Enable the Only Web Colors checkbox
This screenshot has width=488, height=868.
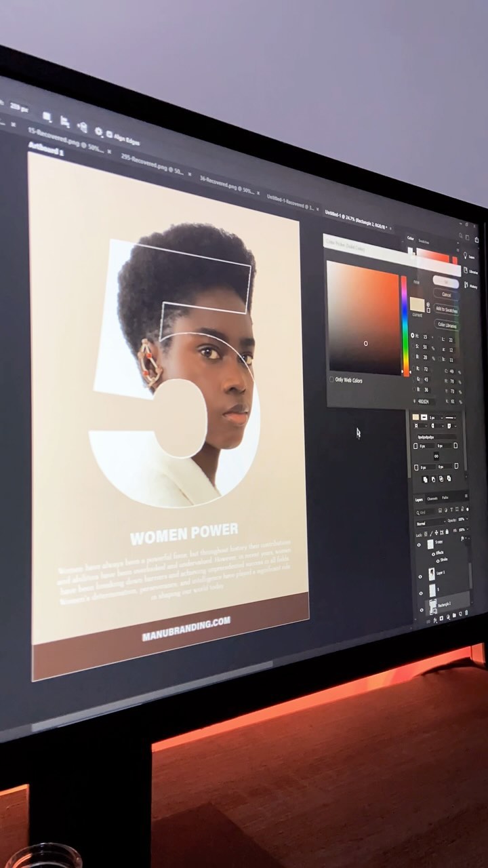[x=331, y=380]
